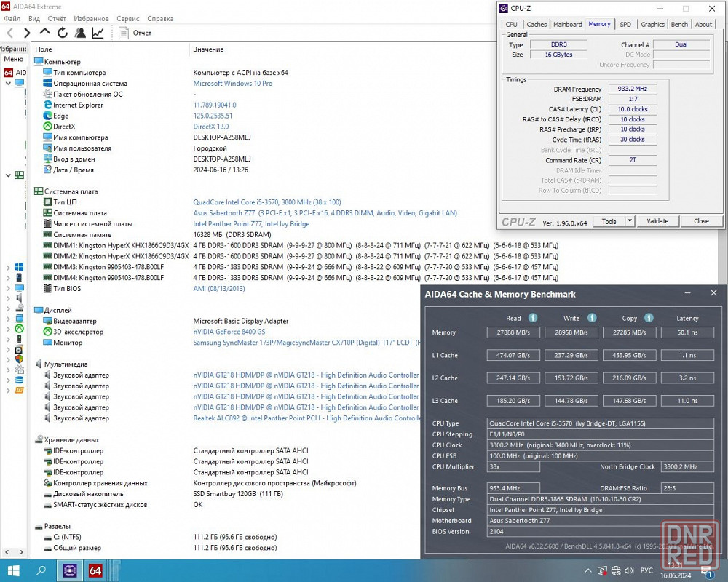Go up one level with the toolbar up arrow
The width and height of the screenshot is (728, 582).
point(44,32)
